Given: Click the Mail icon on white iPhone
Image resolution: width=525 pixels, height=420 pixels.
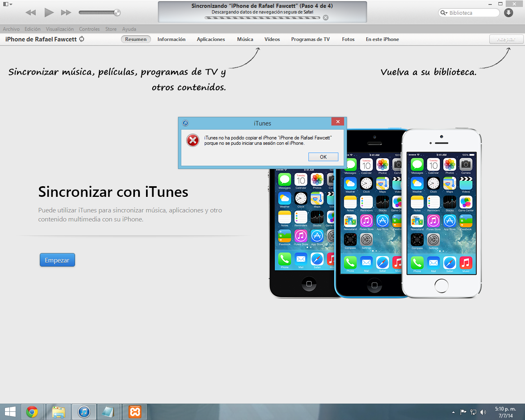Looking at the screenshot, I should click(434, 262).
